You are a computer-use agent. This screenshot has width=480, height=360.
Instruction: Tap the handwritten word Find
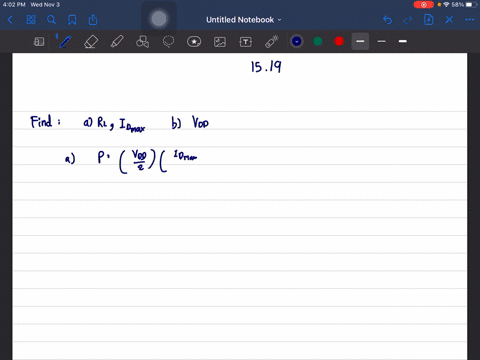pyautogui.click(x=42, y=122)
